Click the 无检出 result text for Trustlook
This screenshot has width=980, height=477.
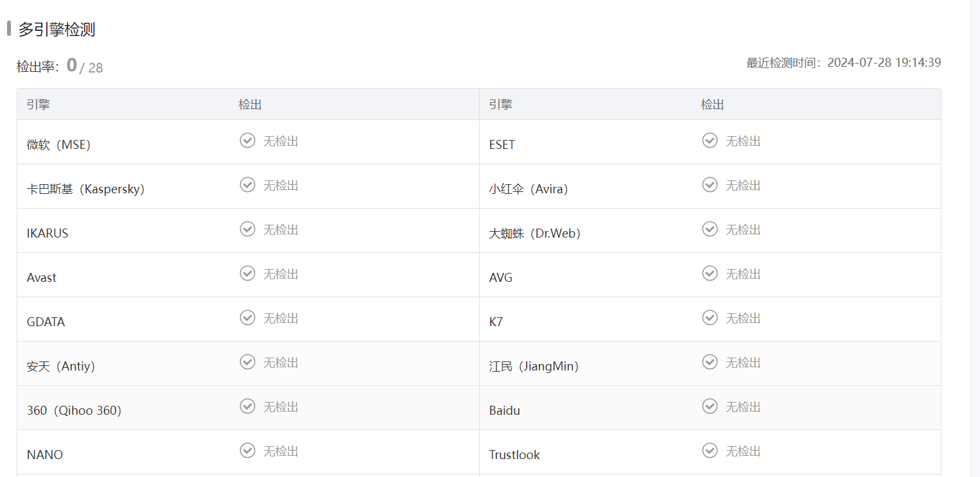pyautogui.click(x=743, y=451)
